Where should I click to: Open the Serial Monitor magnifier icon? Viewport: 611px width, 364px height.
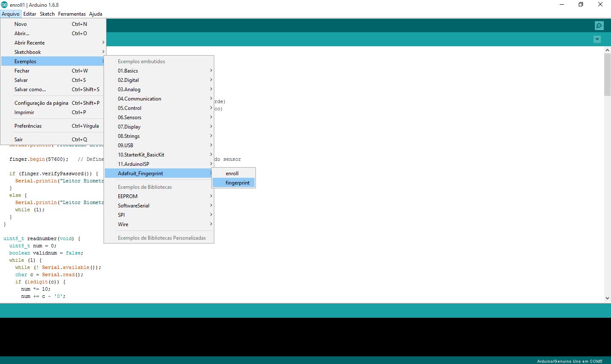[599, 26]
